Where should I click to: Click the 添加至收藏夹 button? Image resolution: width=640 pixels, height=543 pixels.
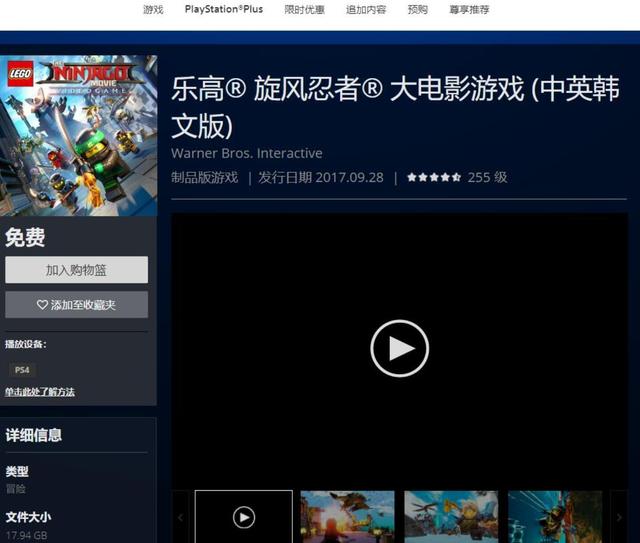click(x=76, y=305)
